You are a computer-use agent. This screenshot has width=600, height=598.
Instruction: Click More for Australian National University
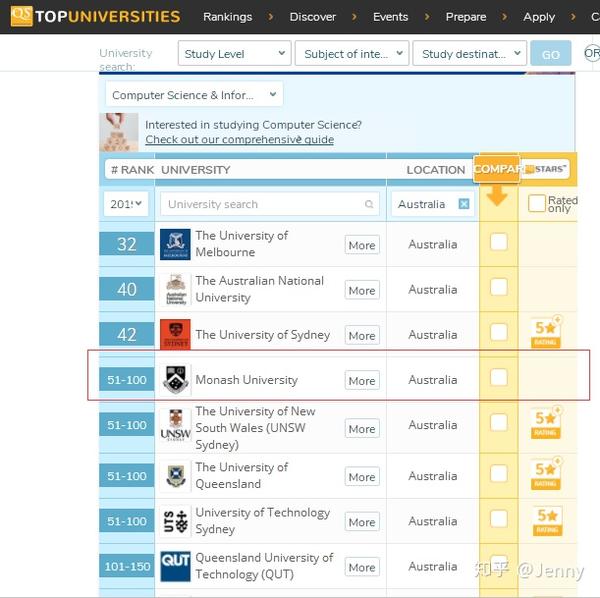point(362,290)
